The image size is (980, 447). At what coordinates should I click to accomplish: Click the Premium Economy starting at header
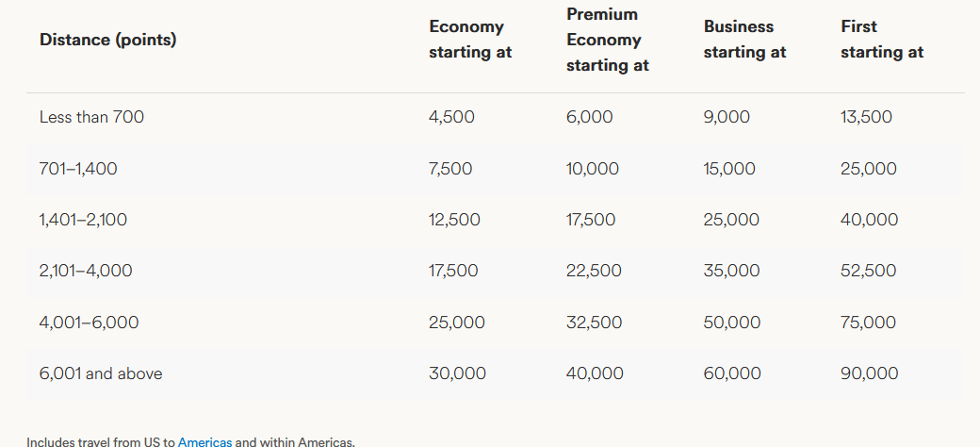pos(607,40)
